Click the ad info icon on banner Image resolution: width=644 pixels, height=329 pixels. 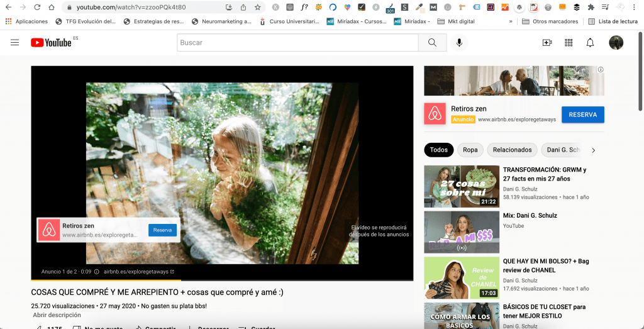601,70
